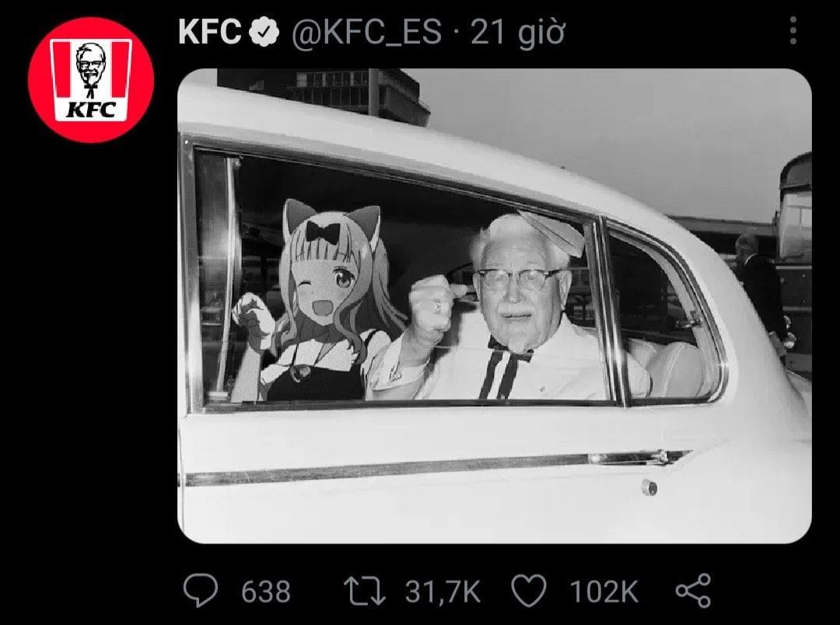840x625 pixels.
Task: Like the tweet with the heart icon
Action: coord(529,590)
